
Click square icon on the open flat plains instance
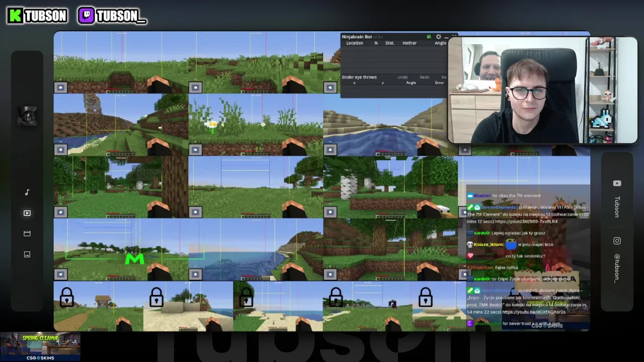click(x=195, y=212)
